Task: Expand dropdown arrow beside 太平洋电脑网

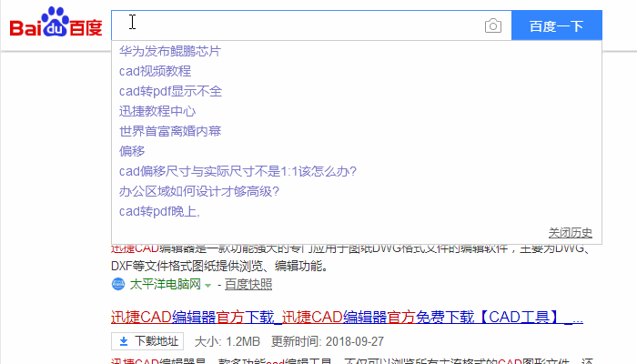Action: pyautogui.click(x=208, y=285)
